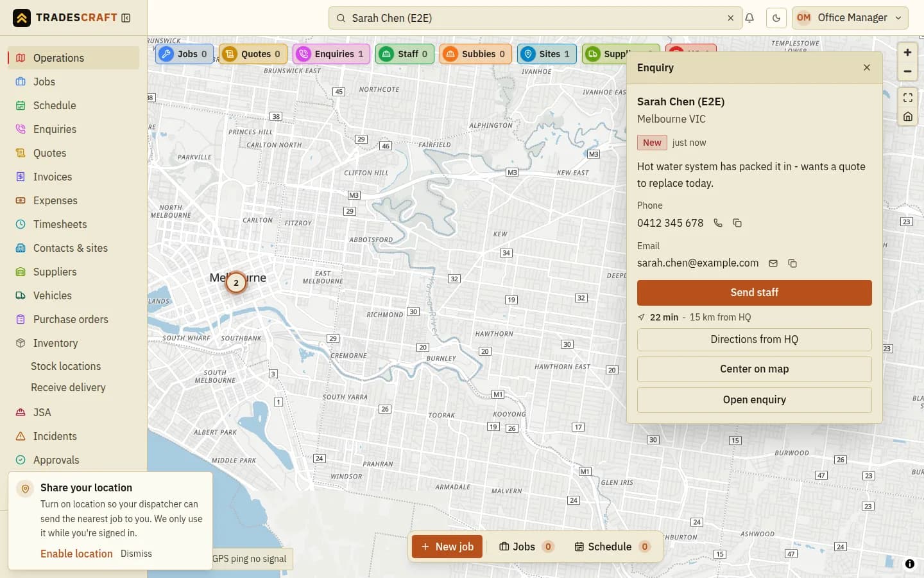Click the Incidents warning icon
Image resolution: width=924 pixels, height=578 pixels.
pos(21,436)
